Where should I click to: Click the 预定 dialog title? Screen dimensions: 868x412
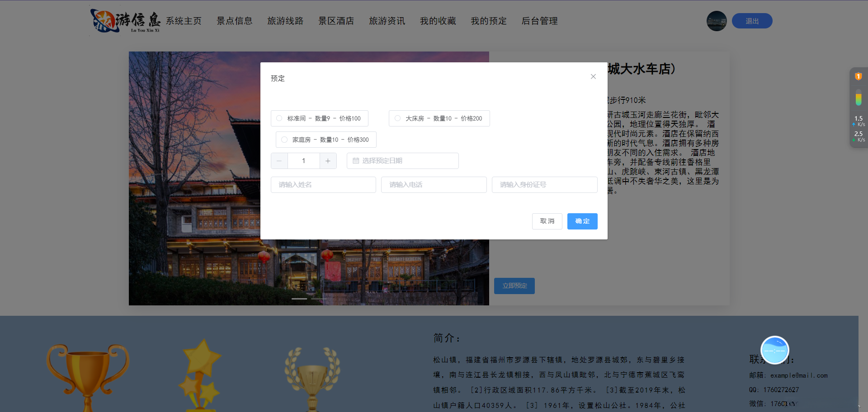278,79
